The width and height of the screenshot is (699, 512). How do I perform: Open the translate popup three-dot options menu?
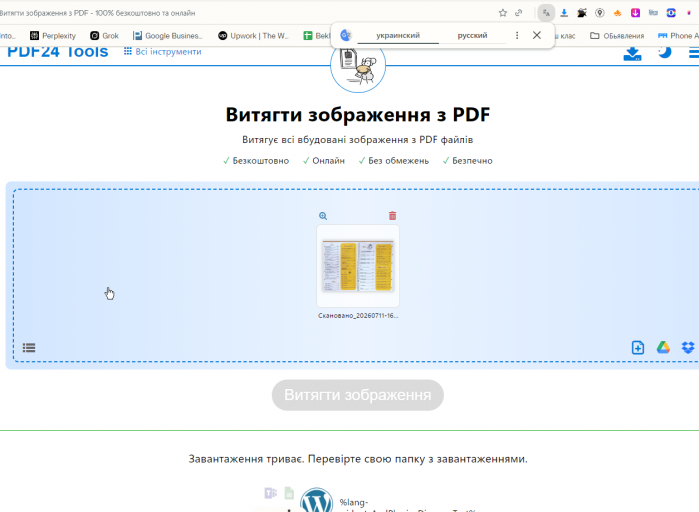point(517,35)
